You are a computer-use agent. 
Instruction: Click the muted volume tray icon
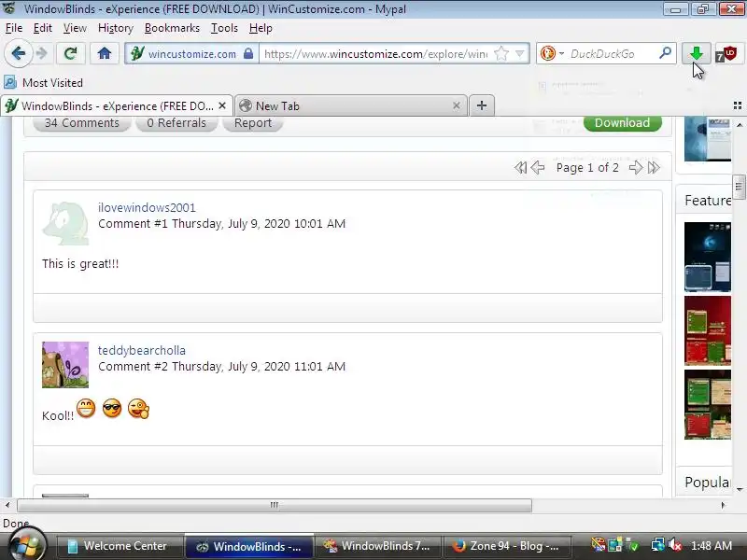coord(675,545)
